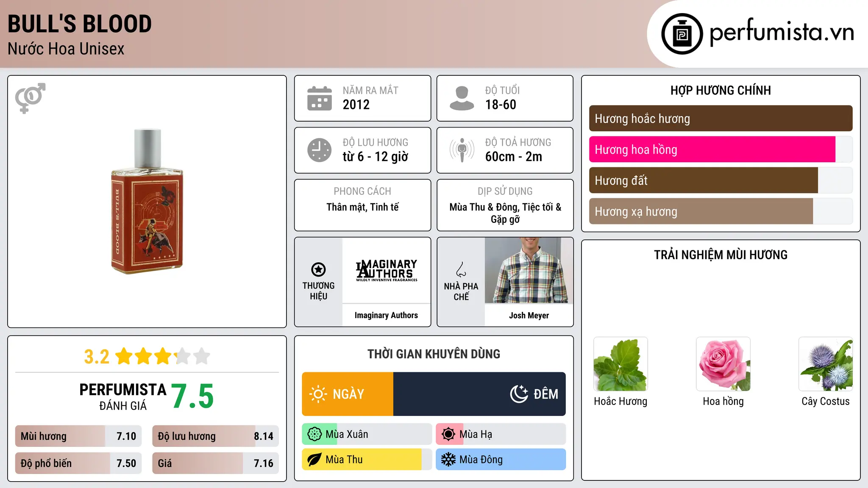Click the Mùi hương score value 7.10
This screenshot has width=868, height=488.
126,436
